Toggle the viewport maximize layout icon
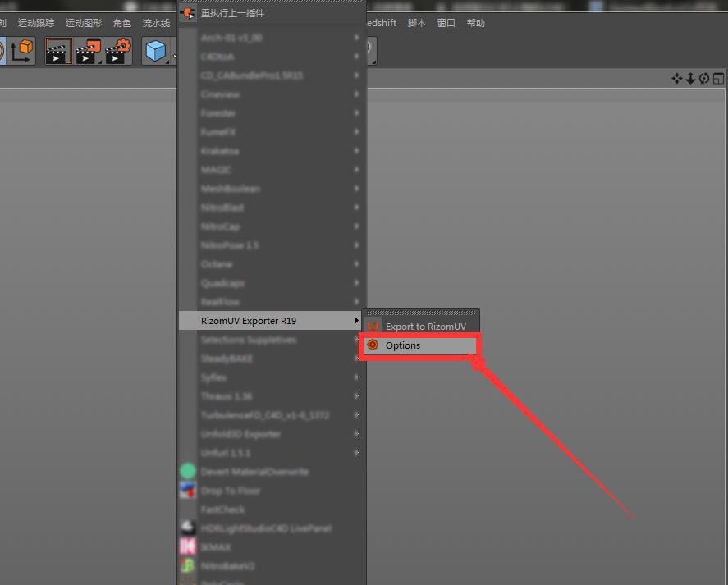Image resolution: width=728 pixels, height=585 pixels. pyautogui.click(x=718, y=79)
